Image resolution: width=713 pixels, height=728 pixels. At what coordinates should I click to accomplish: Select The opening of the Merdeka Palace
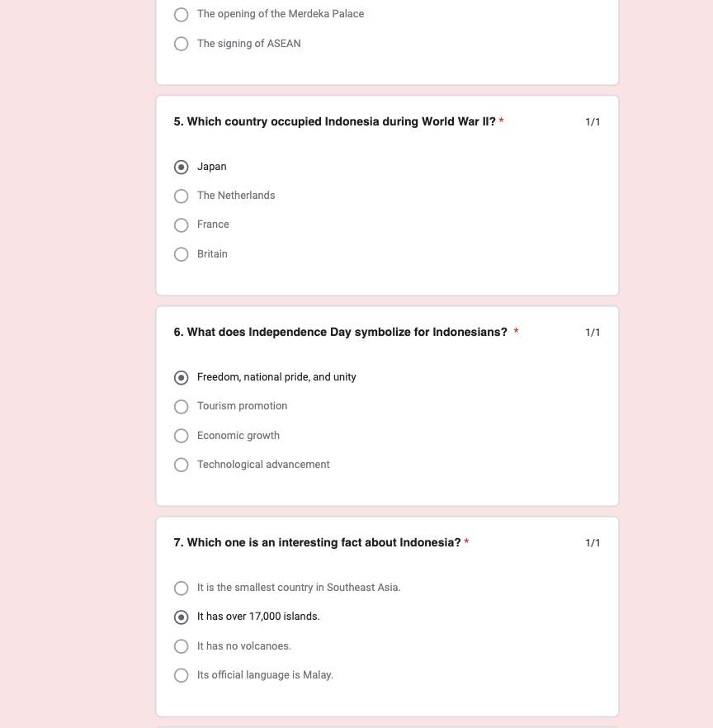[x=182, y=14]
